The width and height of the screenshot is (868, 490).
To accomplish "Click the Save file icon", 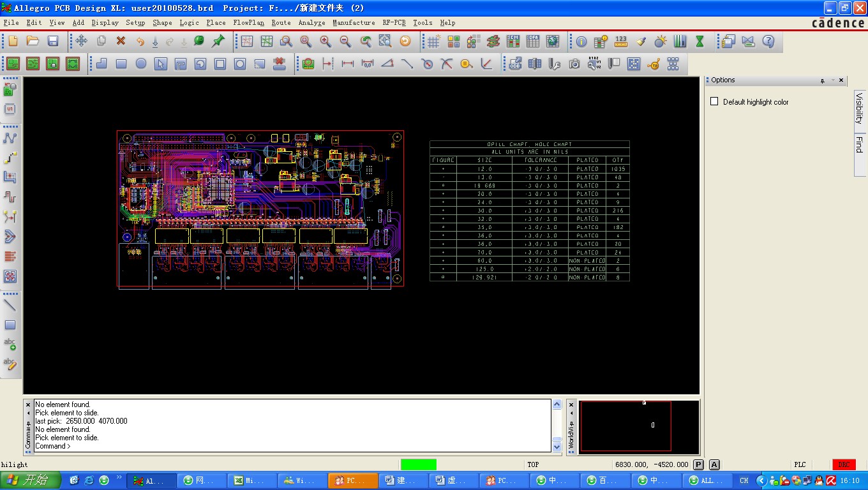I will [x=53, y=41].
